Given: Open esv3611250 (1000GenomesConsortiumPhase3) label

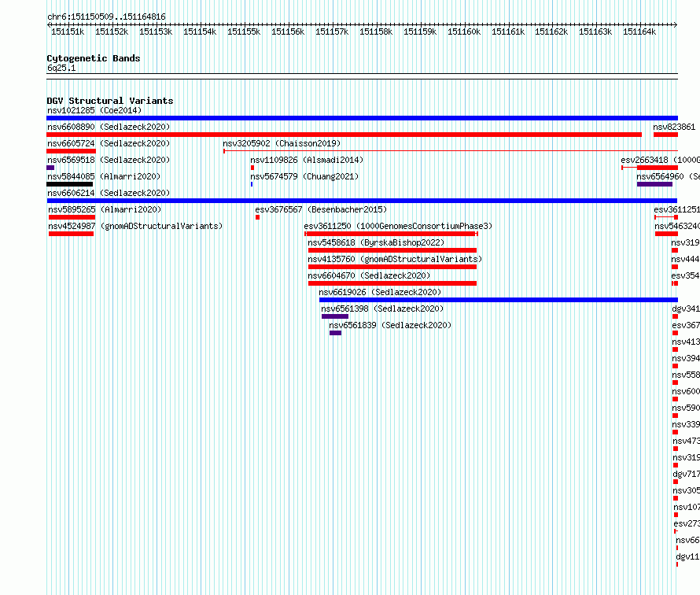Looking at the screenshot, I should coord(398,226).
